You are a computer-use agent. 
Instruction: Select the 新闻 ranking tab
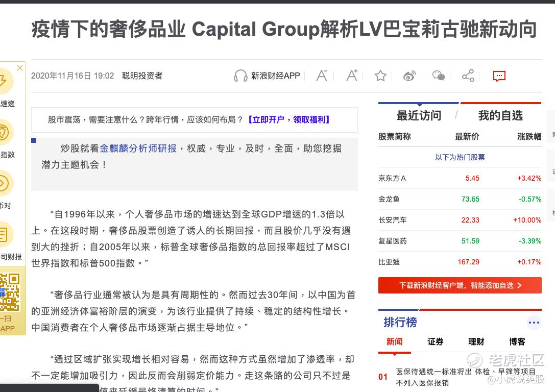click(x=394, y=342)
